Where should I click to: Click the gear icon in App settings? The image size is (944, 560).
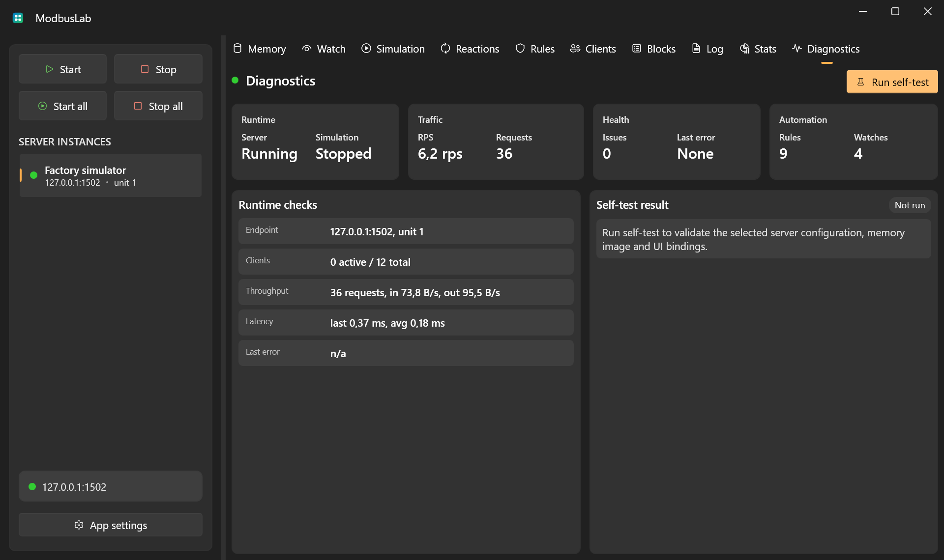pos(79,525)
